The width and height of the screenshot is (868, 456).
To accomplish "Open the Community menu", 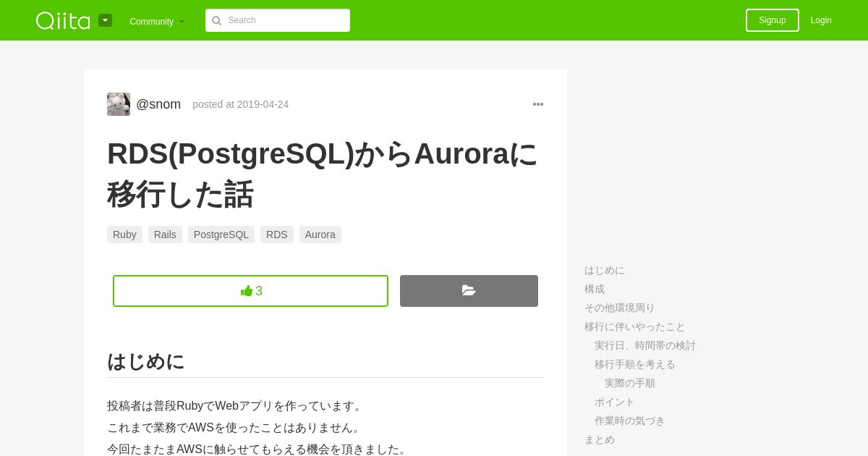I will point(157,21).
